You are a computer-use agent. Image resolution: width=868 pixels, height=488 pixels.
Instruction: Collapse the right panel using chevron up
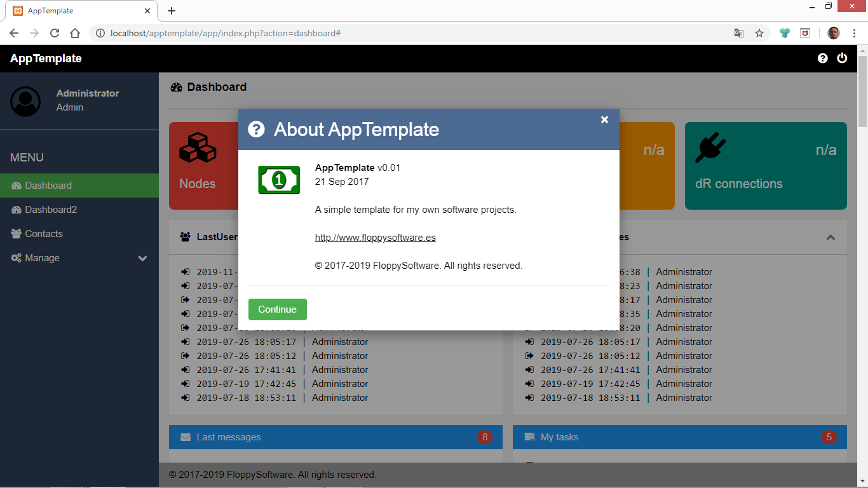[830, 237]
